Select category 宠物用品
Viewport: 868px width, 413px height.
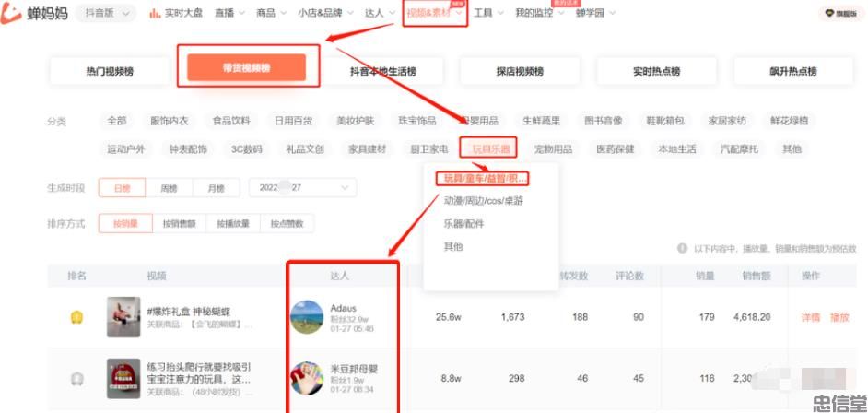click(x=553, y=149)
